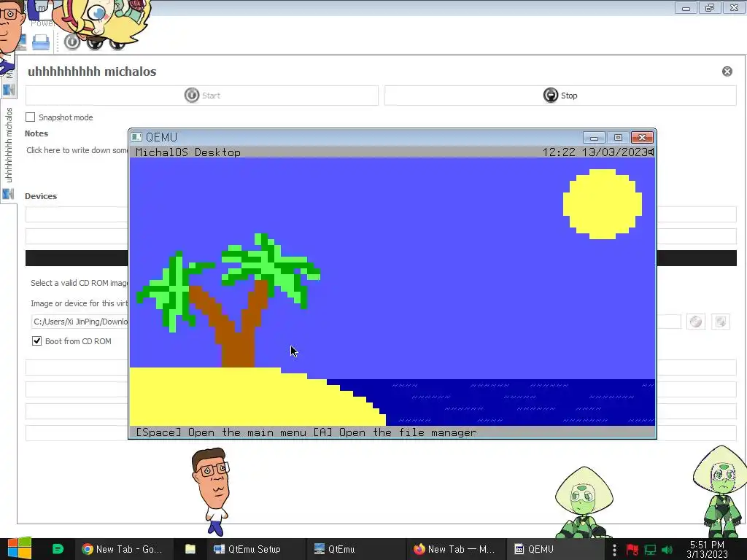
Task: Click the Notes text area
Action: tap(76, 150)
